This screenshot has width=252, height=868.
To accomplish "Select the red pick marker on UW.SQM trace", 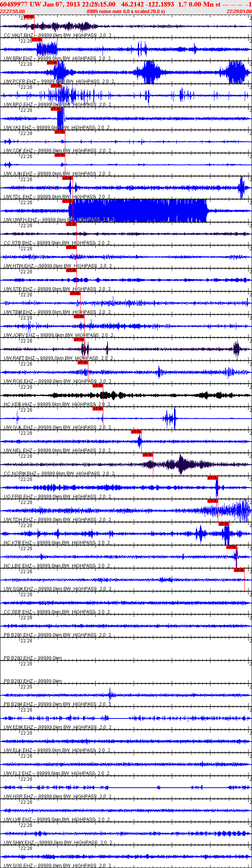I will [x=239, y=570].
